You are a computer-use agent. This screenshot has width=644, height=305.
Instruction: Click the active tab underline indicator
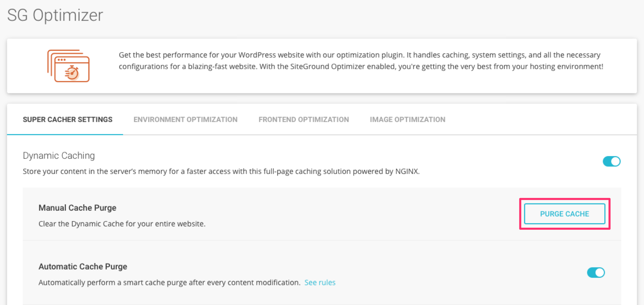65,134
